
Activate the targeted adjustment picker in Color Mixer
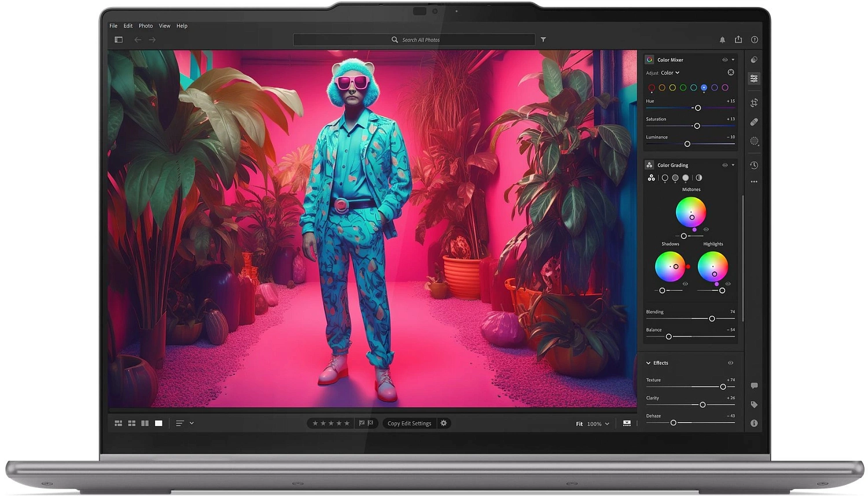[x=731, y=72]
